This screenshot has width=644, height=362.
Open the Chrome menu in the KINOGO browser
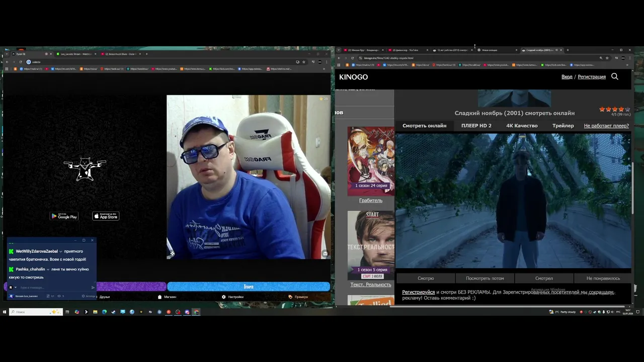click(x=629, y=58)
